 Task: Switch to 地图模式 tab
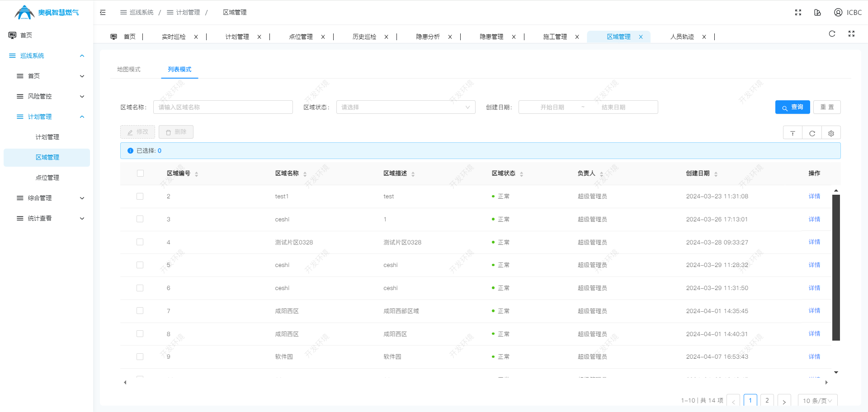(x=129, y=70)
